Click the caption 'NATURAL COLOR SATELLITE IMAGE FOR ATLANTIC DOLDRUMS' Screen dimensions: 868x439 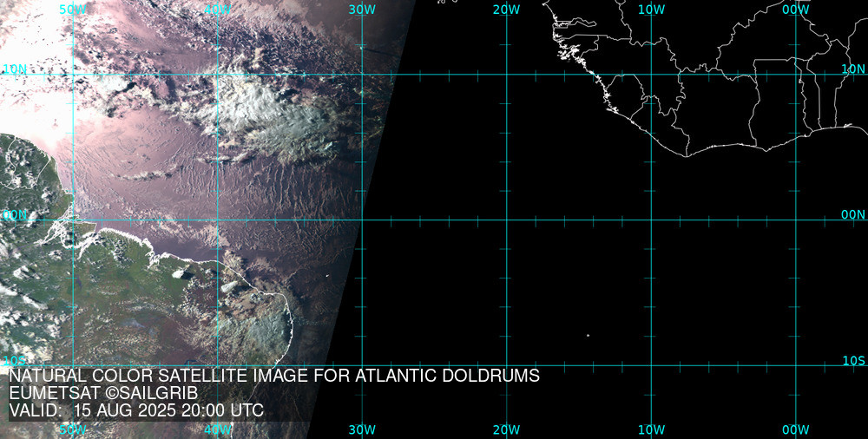[274, 376]
